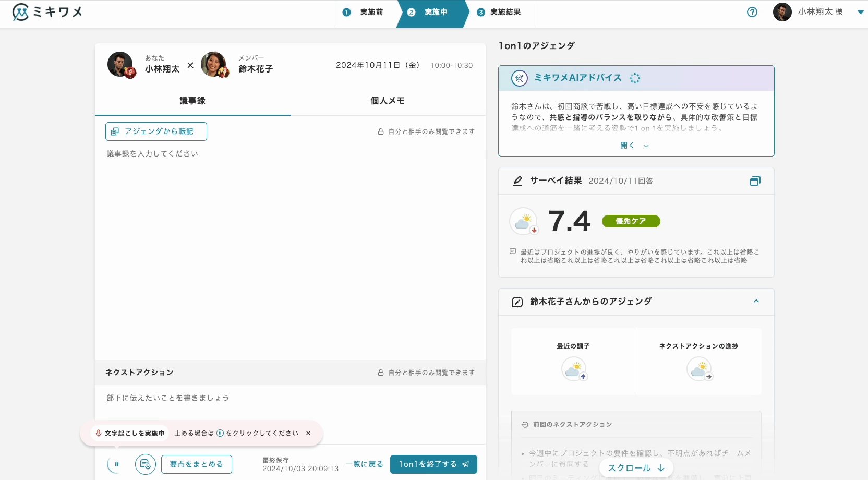Open survey results in new window
Screen dimensions: 868x480
pos(755,181)
